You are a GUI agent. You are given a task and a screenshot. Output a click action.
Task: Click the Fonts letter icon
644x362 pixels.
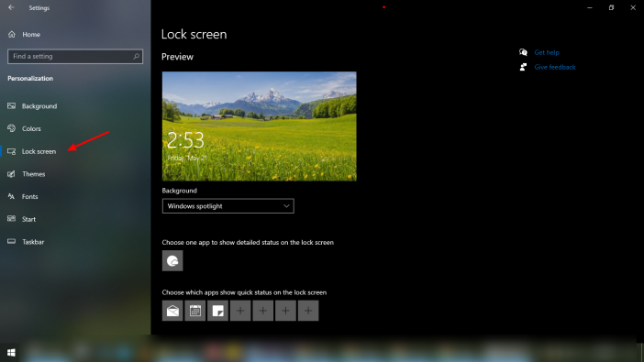click(x=12, y=196)
